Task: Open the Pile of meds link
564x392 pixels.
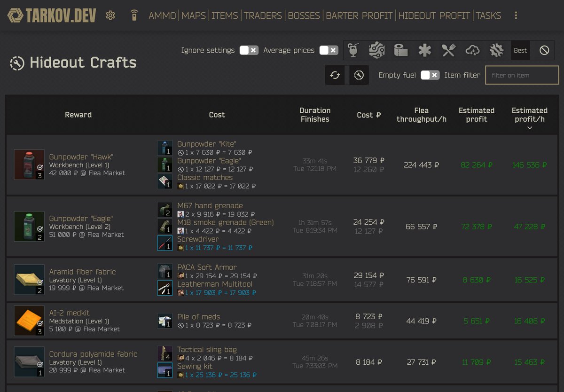Action: pyautogui.click(x=198, y=317)
